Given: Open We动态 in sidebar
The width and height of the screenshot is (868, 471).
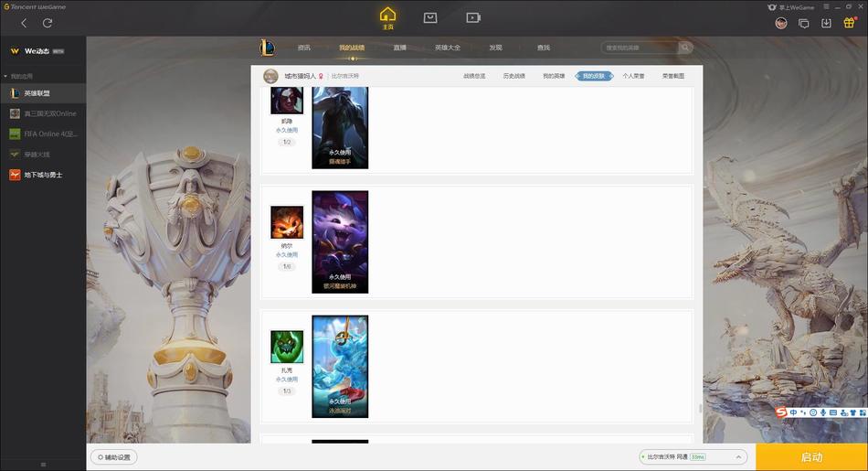Looking at the screenshot, I should [x=37, y=51].
